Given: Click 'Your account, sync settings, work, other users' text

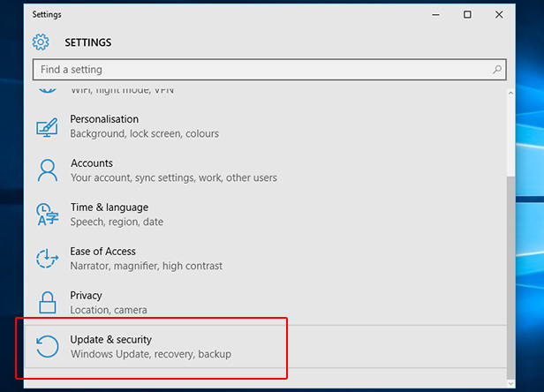Looking at the screenshot, I should coord(174,177).
